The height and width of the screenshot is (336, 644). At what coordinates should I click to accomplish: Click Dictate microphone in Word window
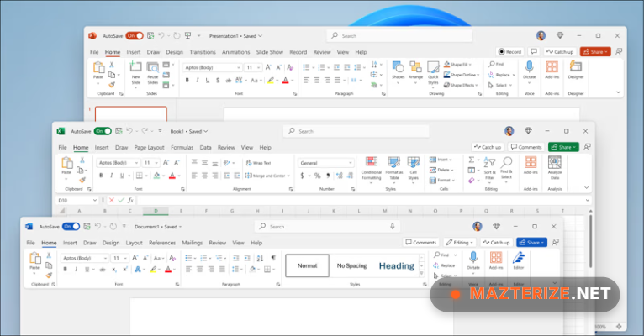tap(473, 260)
